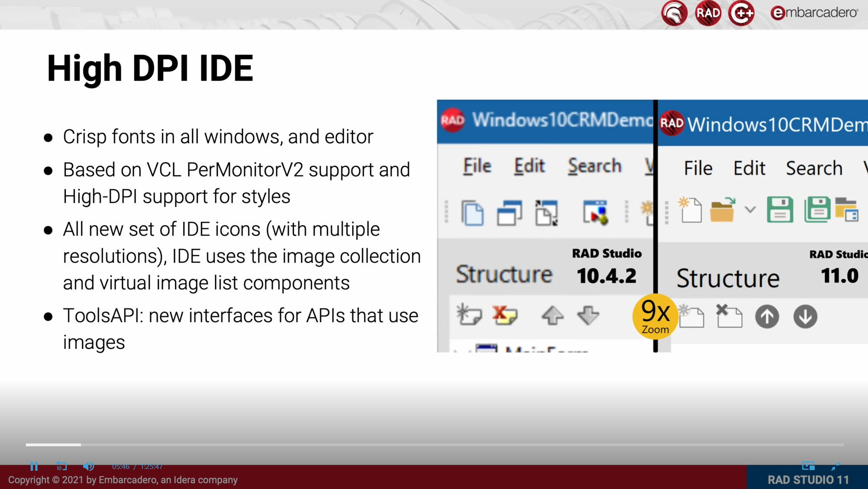Click the copyright notice text

click(123, 480)
